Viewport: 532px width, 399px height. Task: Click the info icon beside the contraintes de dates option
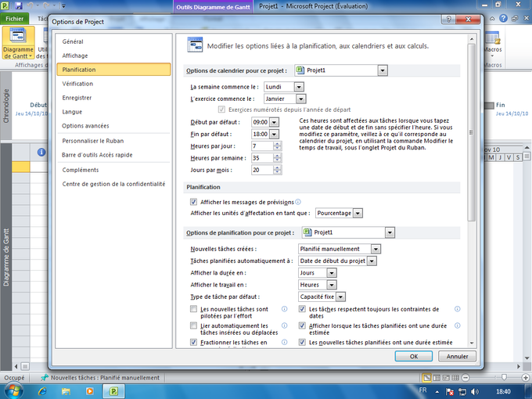click(458, 309)
